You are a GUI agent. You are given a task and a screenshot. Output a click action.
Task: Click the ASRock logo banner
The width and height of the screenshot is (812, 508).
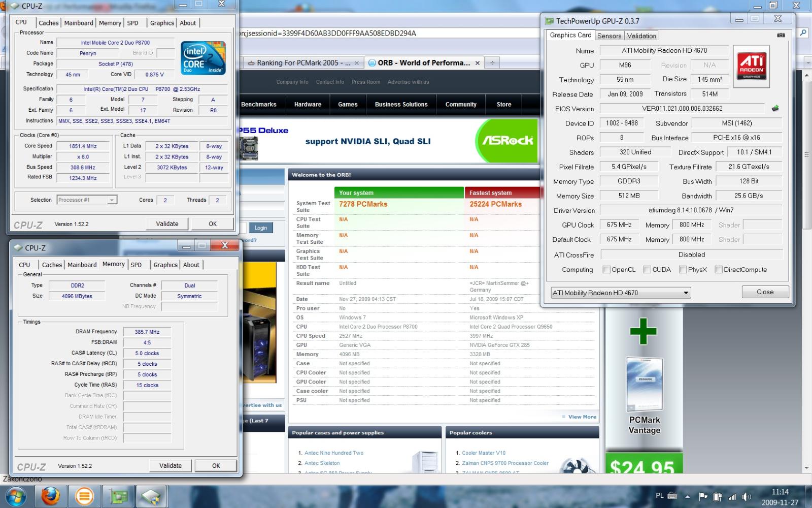tap(507, 141)
